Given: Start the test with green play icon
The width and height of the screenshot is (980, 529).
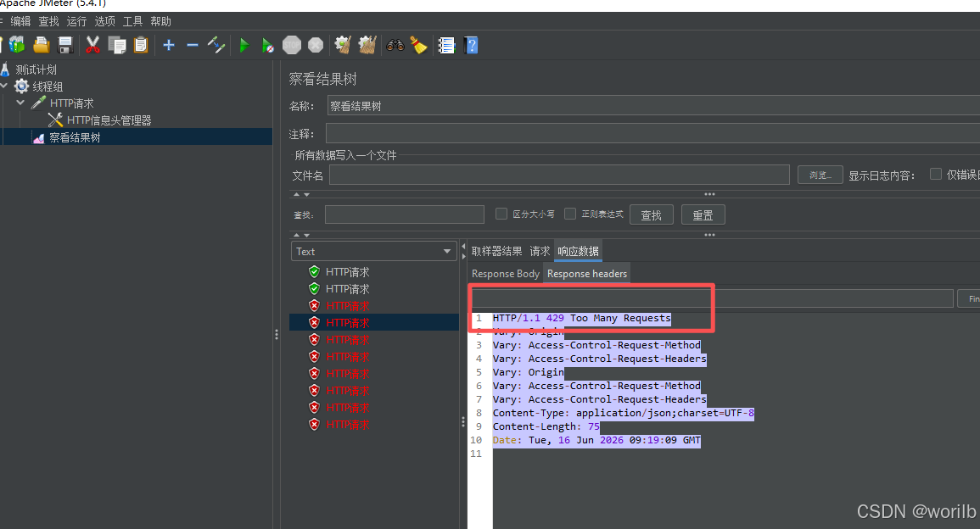Looking at the screenshot, I should pyautogui.click(x=244, y=45).
